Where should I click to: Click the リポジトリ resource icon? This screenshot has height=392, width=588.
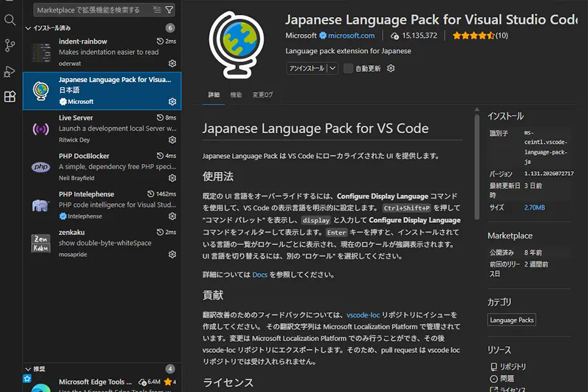tap(494, 367)
